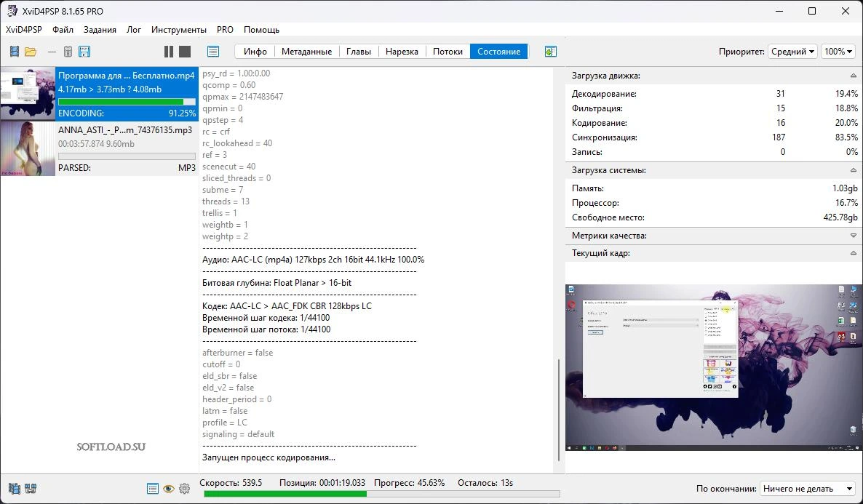The width and height of the screenshot is (863, 504).
Task: Click the Скорость: 539.5 status value
Action: pyautogui.click(x=231, y=482)
